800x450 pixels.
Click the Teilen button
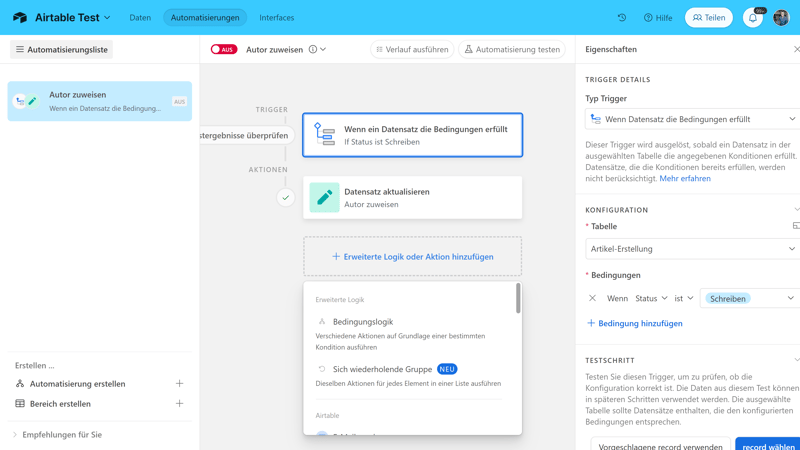(709, 17)
